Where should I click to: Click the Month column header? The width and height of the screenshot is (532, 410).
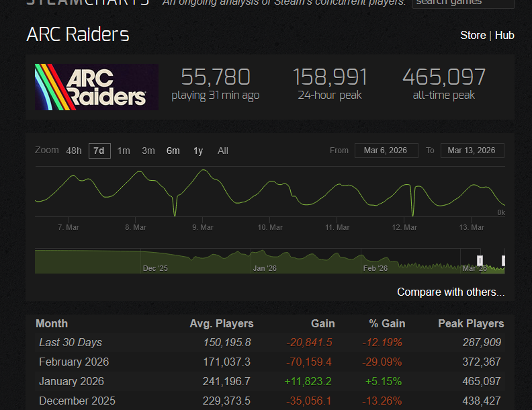point(52,324)
